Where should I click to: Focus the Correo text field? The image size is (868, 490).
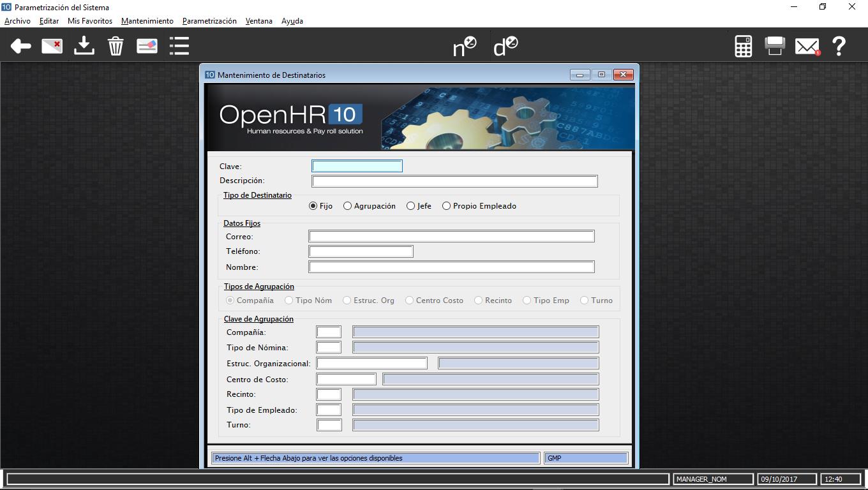pos(451,237)
